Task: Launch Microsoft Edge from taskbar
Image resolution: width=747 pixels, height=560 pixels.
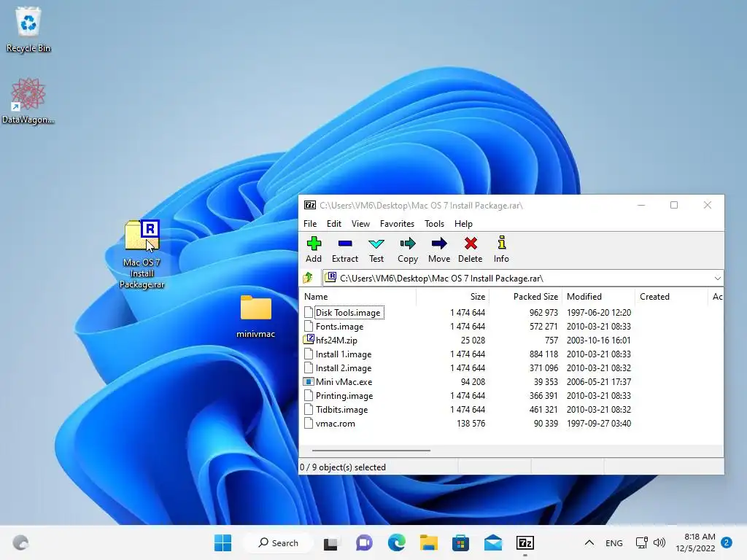Action: click(x=396, y=542)
